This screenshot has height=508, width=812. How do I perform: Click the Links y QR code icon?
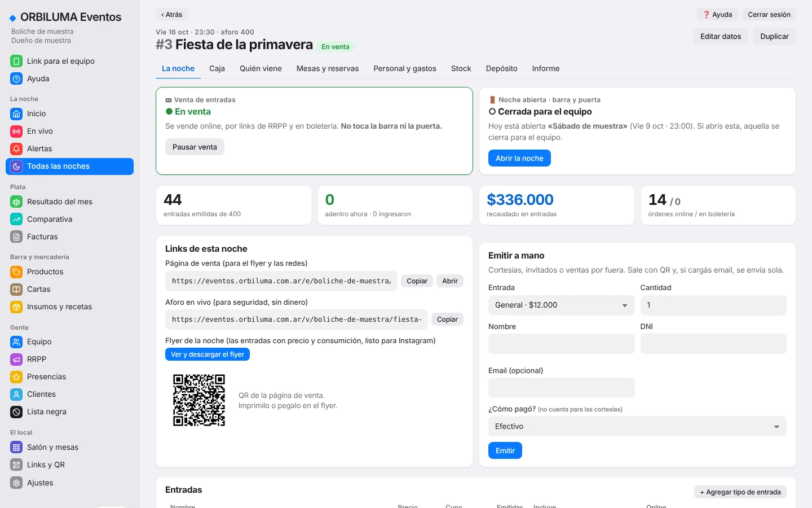point(16,465)
